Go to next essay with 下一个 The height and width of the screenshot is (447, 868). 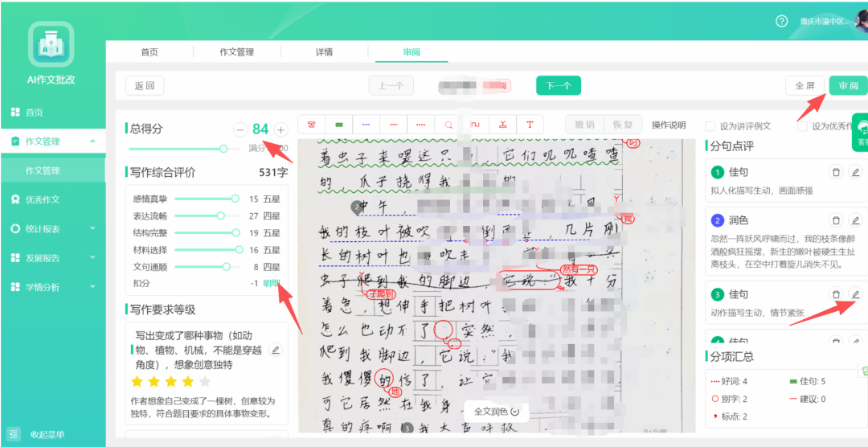coord(558,86)
